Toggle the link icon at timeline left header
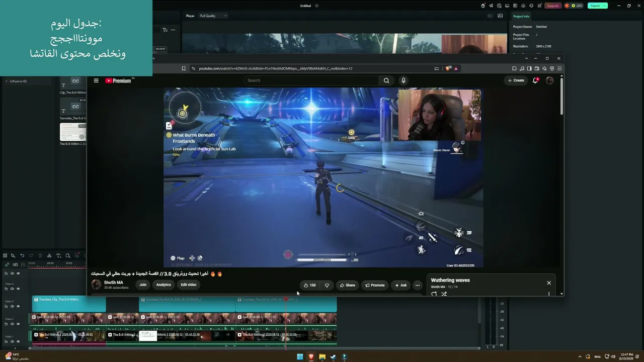644x362 pixels. pos(7,264)
